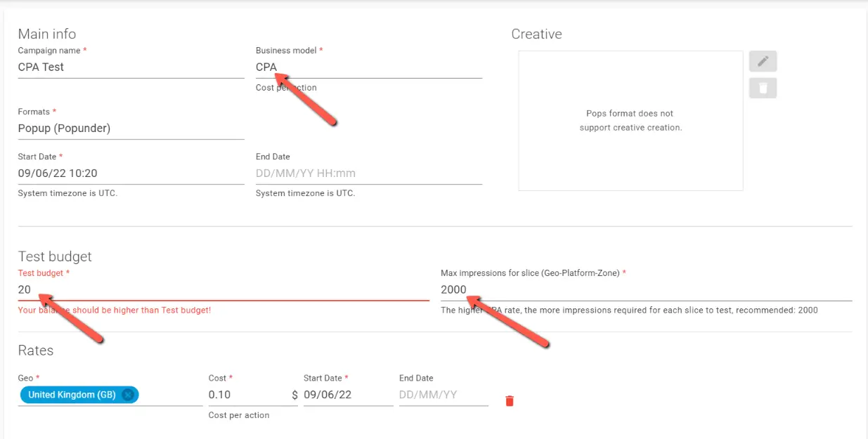Click the Campaign name field
868x439 pixels.
click(131, 67)
